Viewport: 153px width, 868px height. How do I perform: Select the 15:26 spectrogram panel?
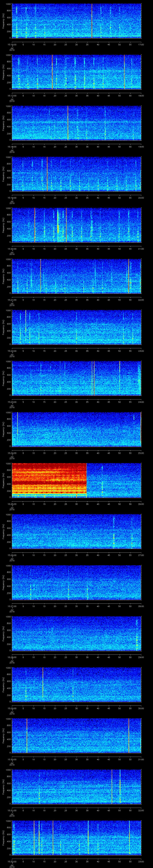pyautogui.click(x=76, y=531)
